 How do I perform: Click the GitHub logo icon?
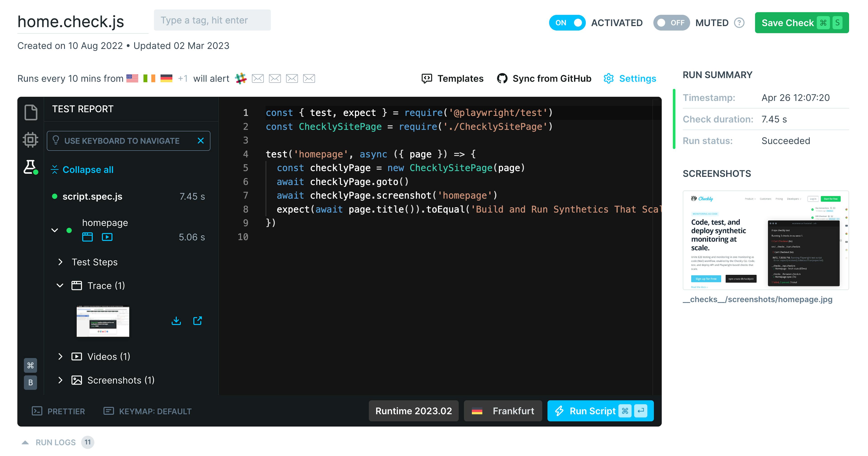[502, 78]
